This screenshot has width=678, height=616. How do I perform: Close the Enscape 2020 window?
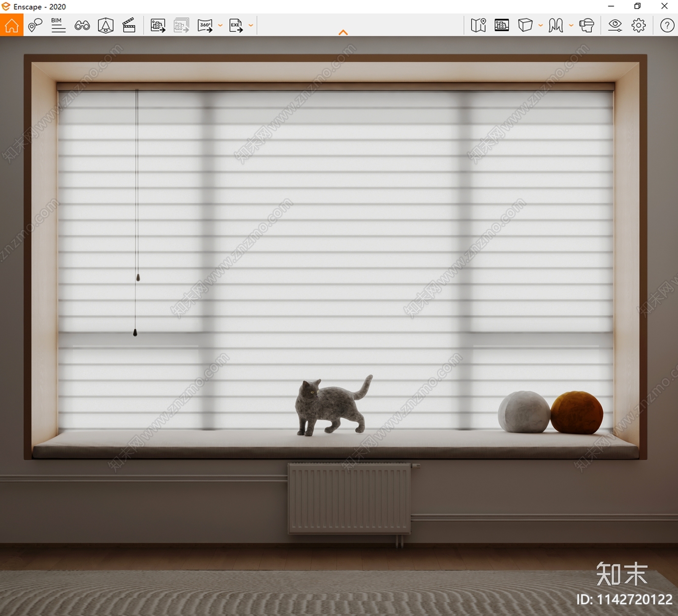click(x=664, y=6)
